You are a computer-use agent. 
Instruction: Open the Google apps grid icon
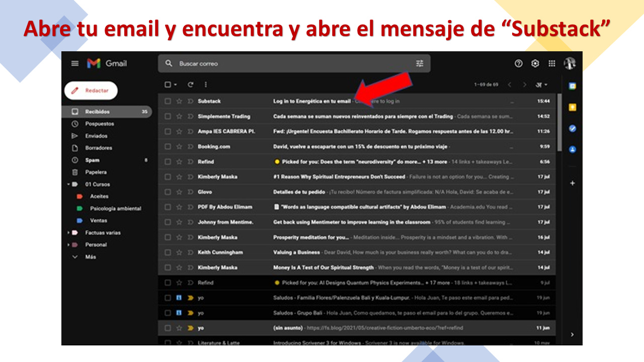click(552, 63)
